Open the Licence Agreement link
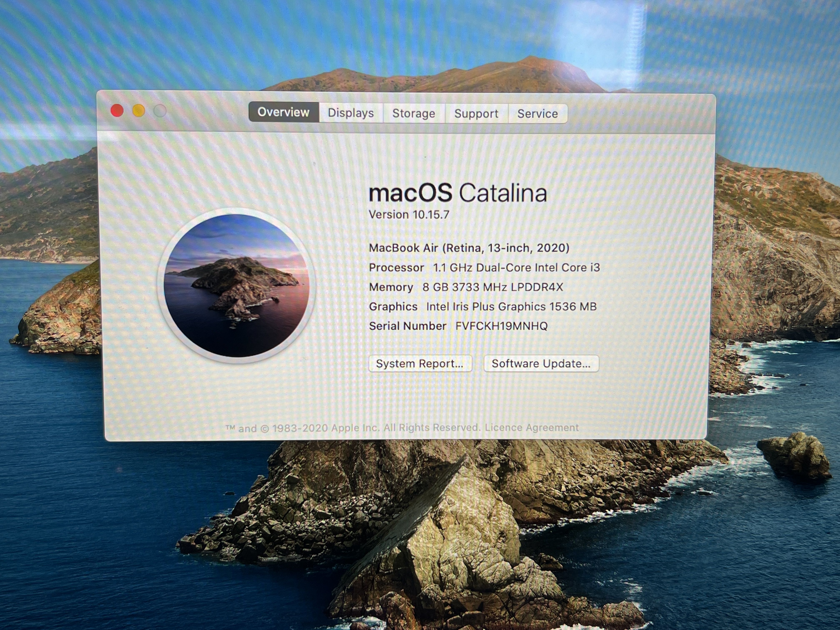 (x=531, y=427)
